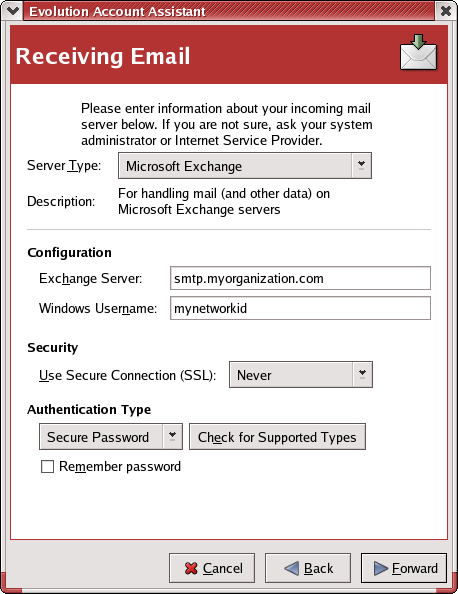The height and width of the screenshot is (594, 458).
Task: Click the Cancel button label
Action: pos(223,568)
